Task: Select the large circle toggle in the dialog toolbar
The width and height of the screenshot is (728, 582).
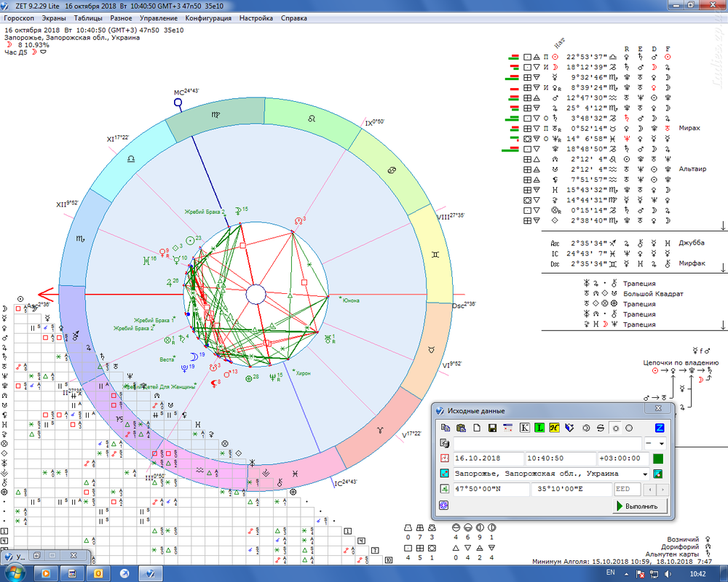Action: pos(629,428)
